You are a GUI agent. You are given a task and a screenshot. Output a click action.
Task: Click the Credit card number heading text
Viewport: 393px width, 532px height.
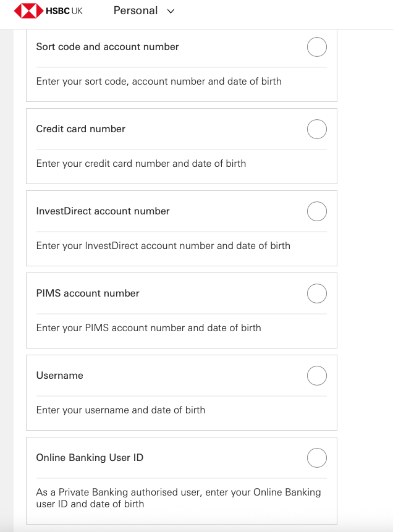pos(81,129)
